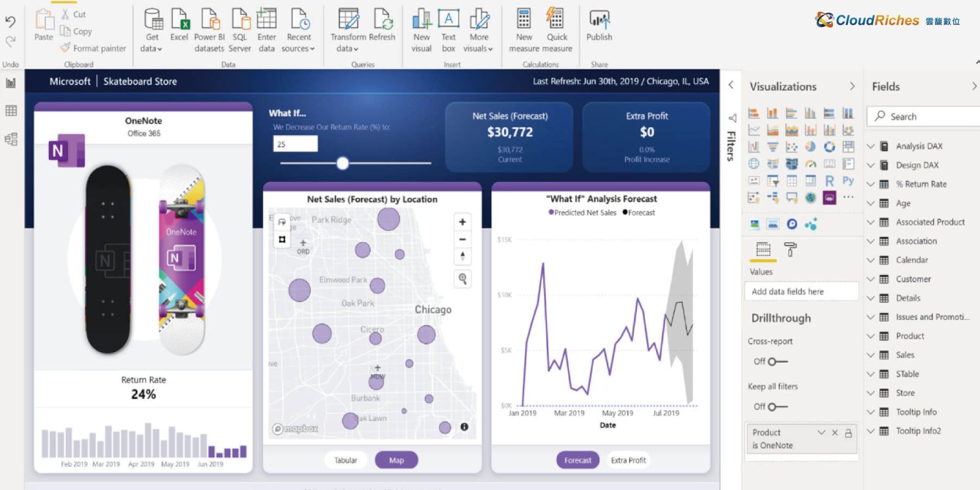Switch to the Tabular view tab
The height and width of the screenshot is (490, 980).
345,460
